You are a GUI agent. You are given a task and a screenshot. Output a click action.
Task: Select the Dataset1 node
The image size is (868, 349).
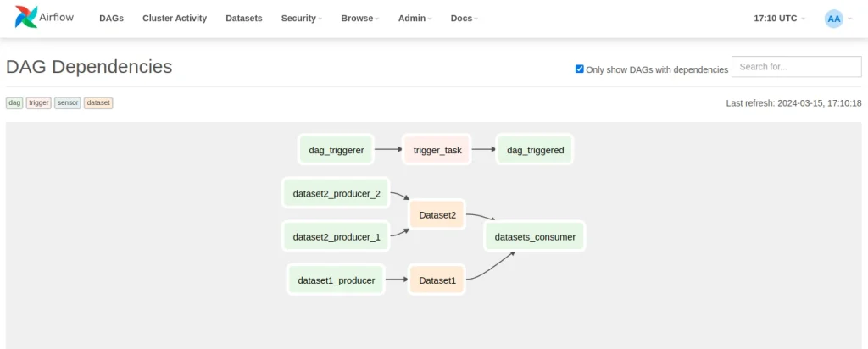click(x=437, y=280)
